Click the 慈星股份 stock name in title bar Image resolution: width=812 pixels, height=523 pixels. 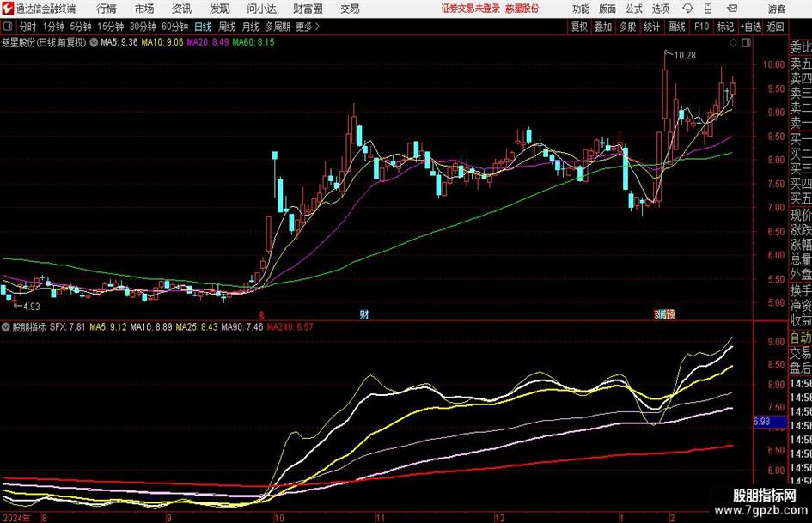[x=522, y=9]
